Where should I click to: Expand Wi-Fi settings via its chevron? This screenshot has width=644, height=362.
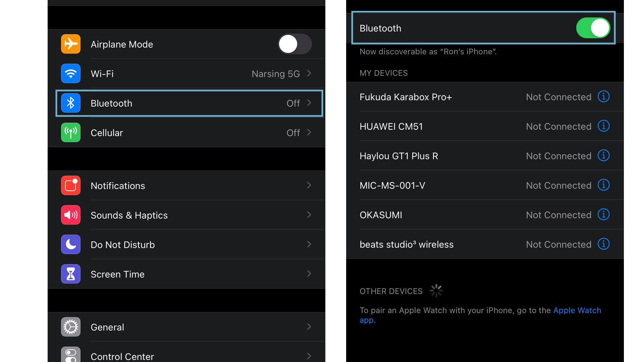point(309,73)
